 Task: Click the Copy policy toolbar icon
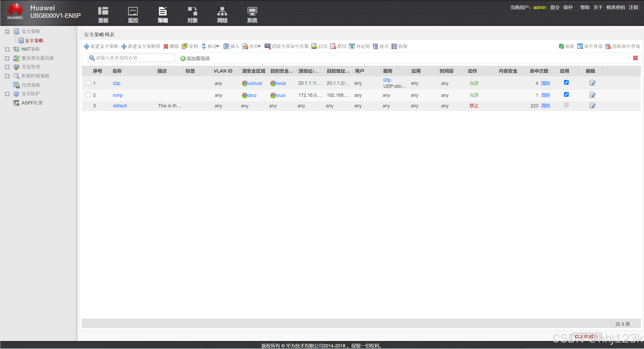(x=185, y=46)
